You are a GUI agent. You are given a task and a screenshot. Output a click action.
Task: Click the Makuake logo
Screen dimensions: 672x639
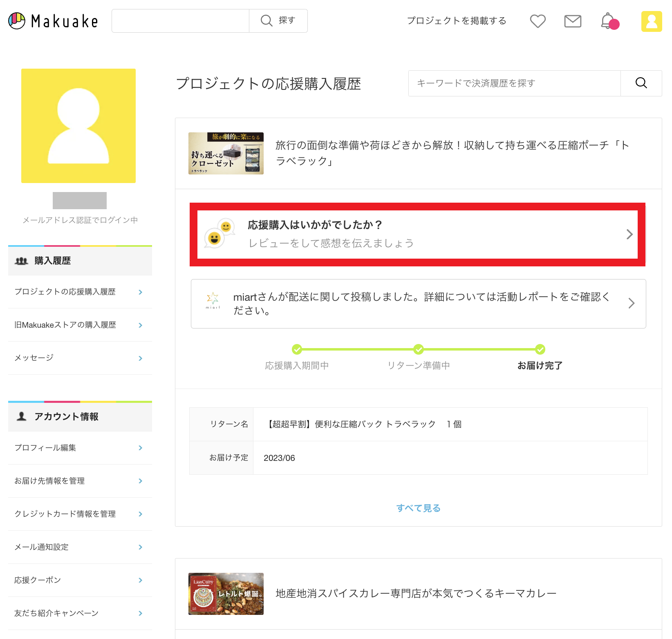tap(52, 21)
